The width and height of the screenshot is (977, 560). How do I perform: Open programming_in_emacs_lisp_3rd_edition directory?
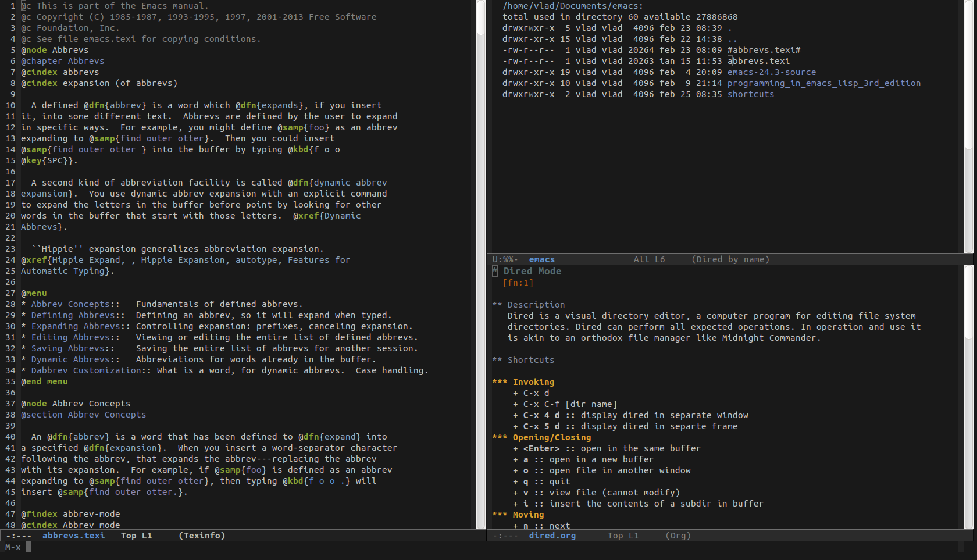824,83
